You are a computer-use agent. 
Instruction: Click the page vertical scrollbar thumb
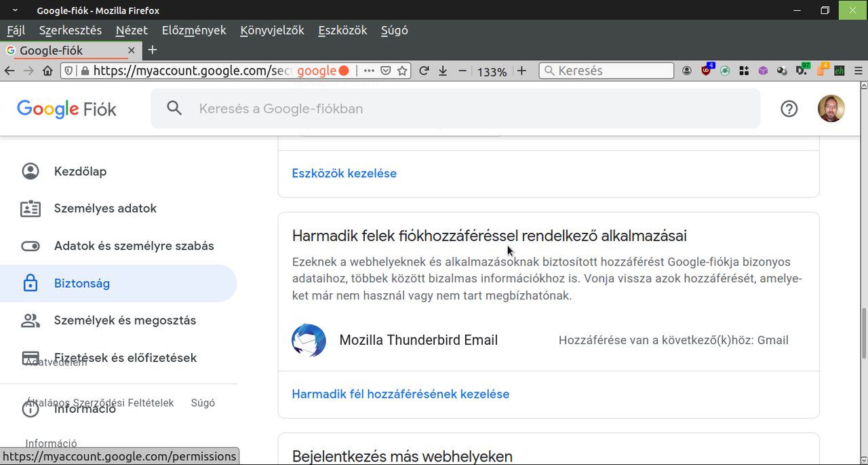tap(863, 333)
